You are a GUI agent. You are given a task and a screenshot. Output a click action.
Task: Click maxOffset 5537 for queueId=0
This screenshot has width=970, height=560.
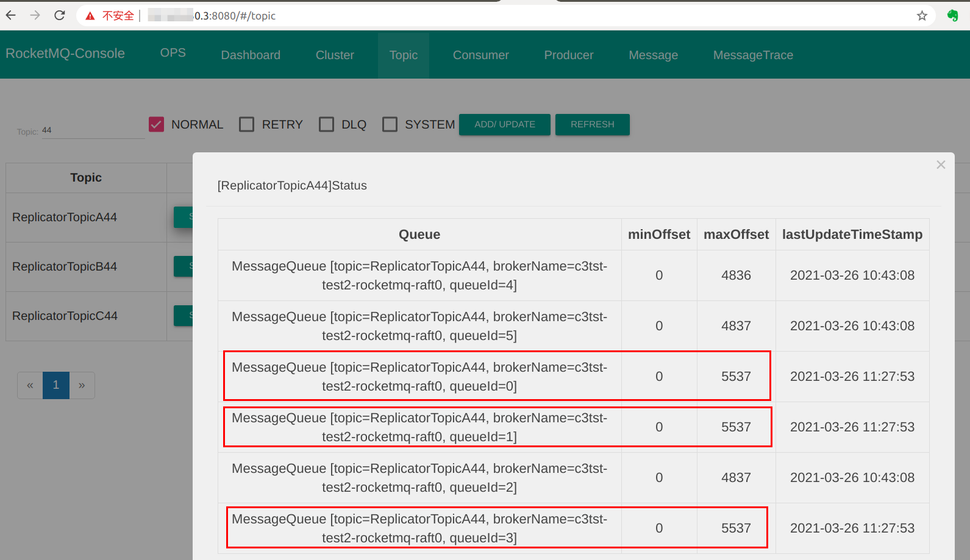[x=736, y=377]
